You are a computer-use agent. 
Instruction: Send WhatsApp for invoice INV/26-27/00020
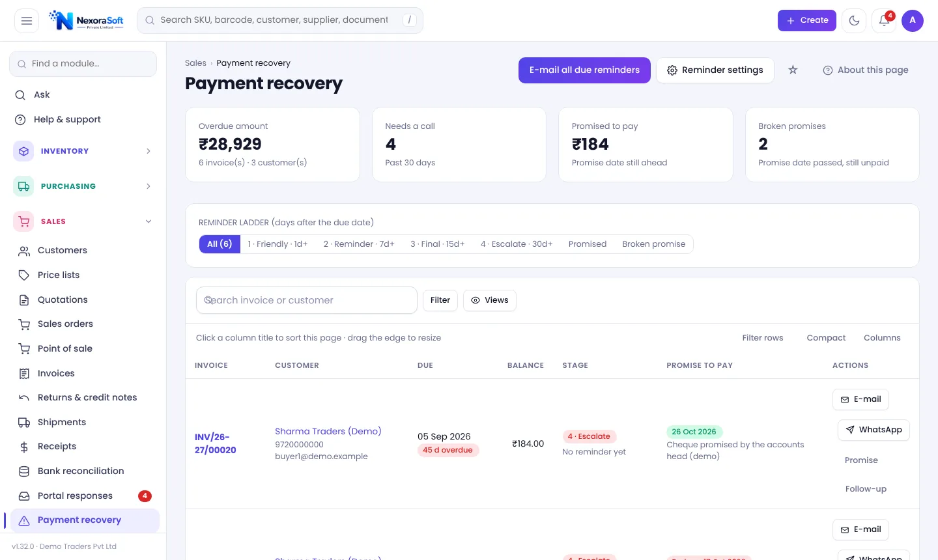tap(874, 430)
